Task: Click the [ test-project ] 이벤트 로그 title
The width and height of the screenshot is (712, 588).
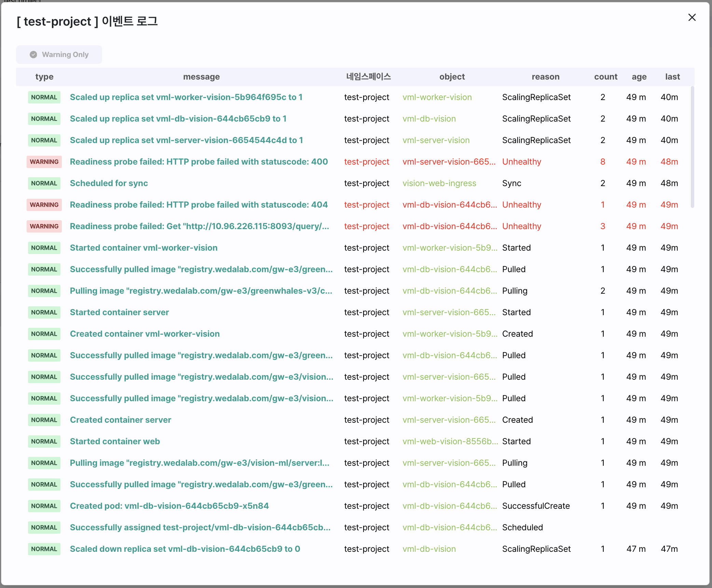Action: tap(87, 22)
